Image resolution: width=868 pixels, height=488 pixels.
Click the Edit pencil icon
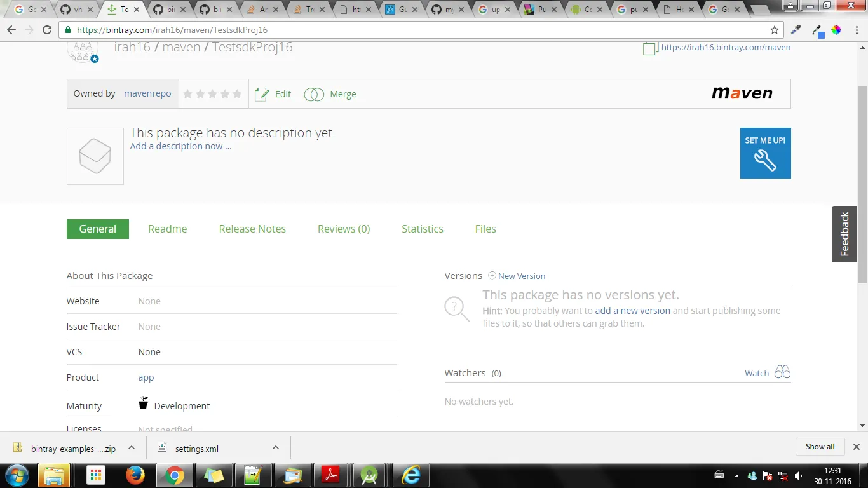point(261,94)
